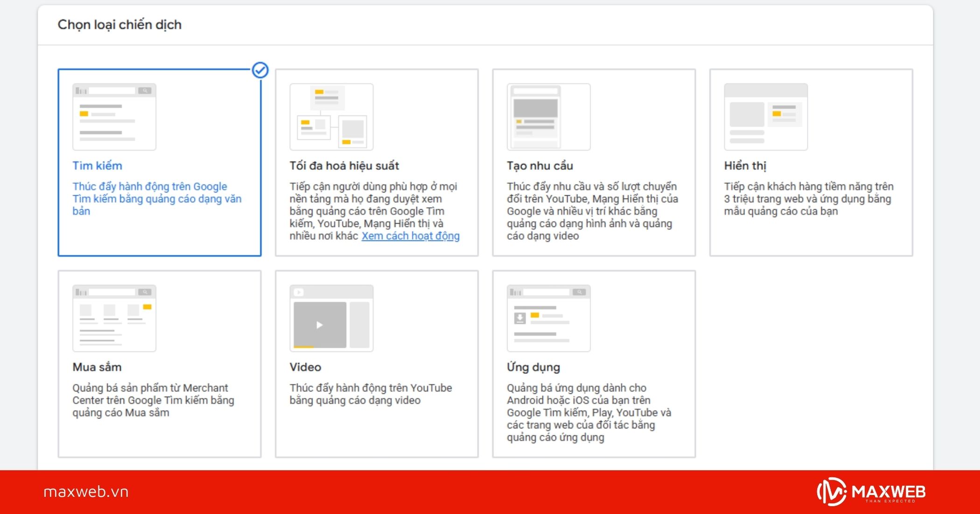Viewport: 980px width, 514px height.
Task: Select the Tạo nhu cầu campaign title
Action: (540, 166)
